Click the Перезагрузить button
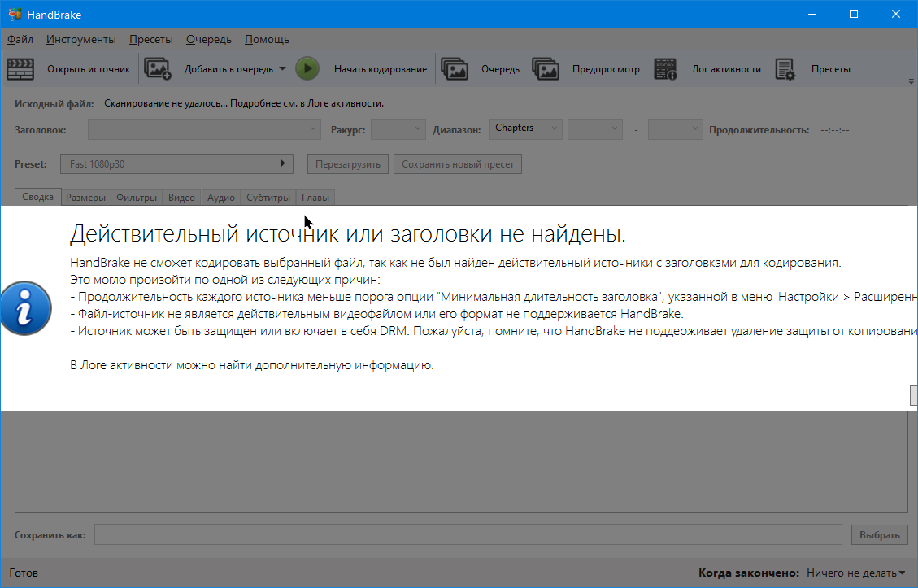Viewport: 918px width, 588px height. [348, 164]
